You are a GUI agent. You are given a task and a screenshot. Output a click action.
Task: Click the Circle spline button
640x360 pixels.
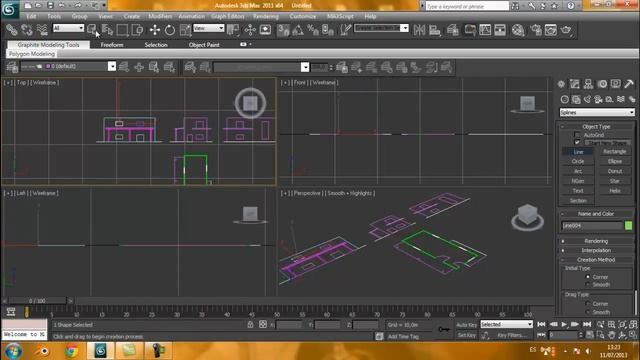point(578,161)
